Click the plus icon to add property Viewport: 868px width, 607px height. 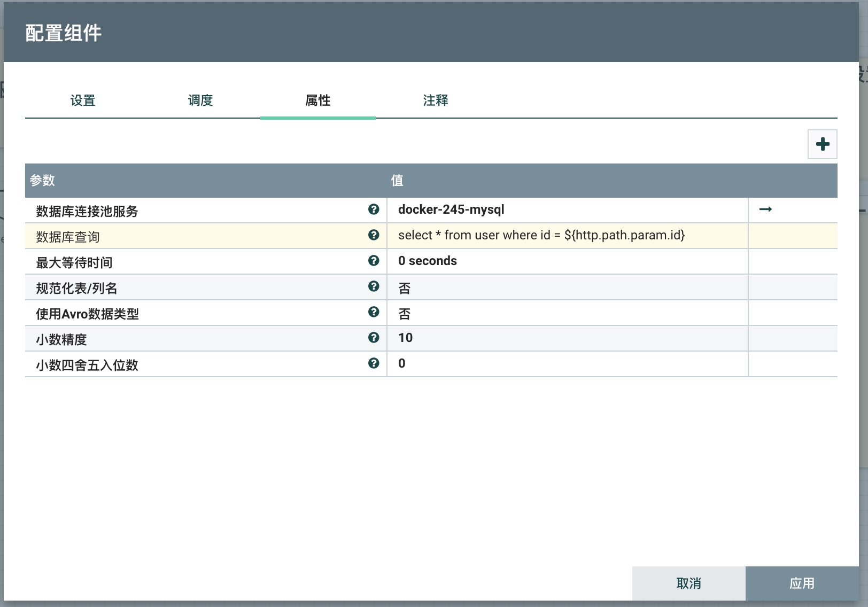point(822,144)
